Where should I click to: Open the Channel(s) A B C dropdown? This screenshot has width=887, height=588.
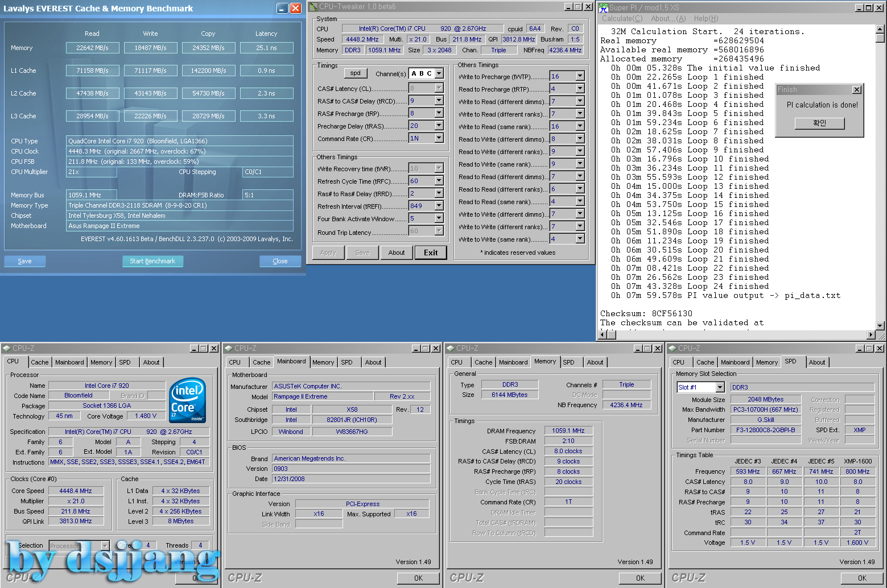point(439,73)
